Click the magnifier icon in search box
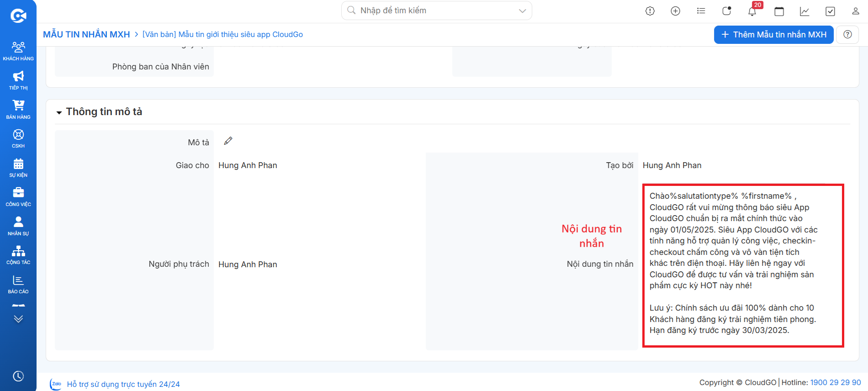 coord(351,10)
